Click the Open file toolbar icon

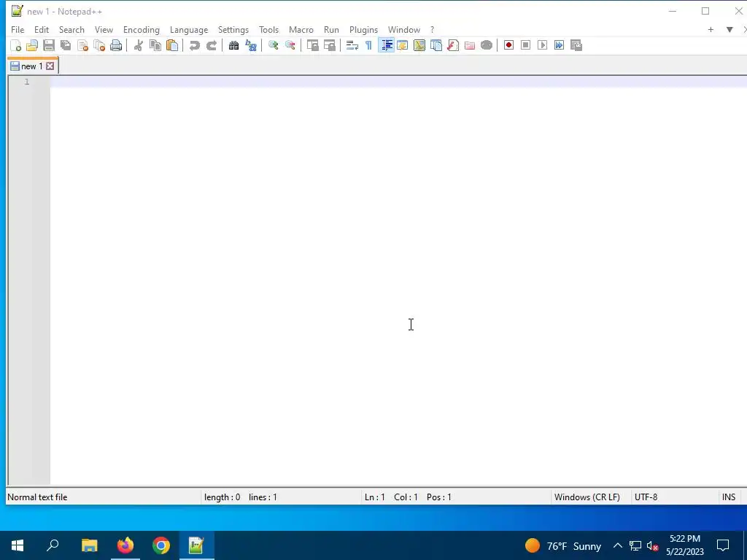tap(32, 45)
